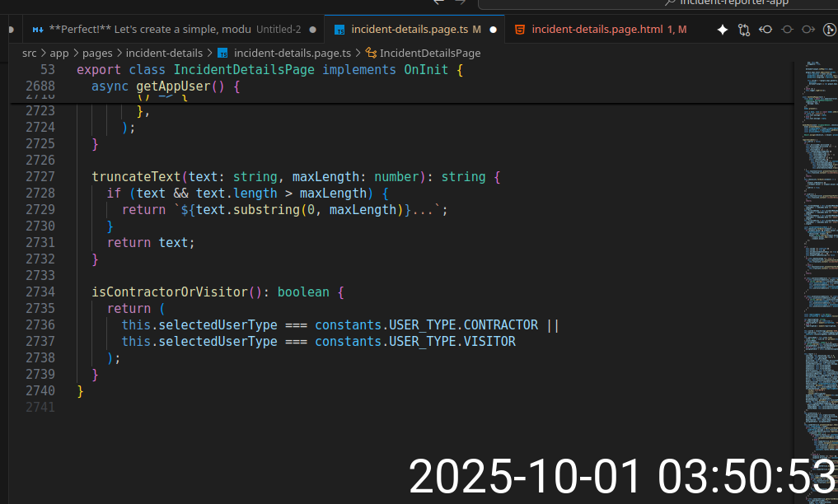838x504 pixels.
Task: Click the middle commit circle icon
Action: [x=787, y=30]
